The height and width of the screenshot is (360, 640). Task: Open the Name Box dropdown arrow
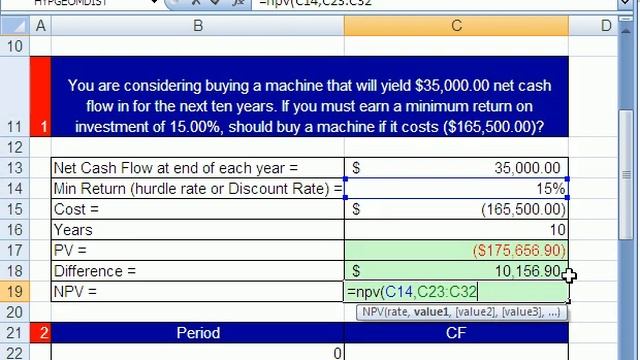pos(155,2)
